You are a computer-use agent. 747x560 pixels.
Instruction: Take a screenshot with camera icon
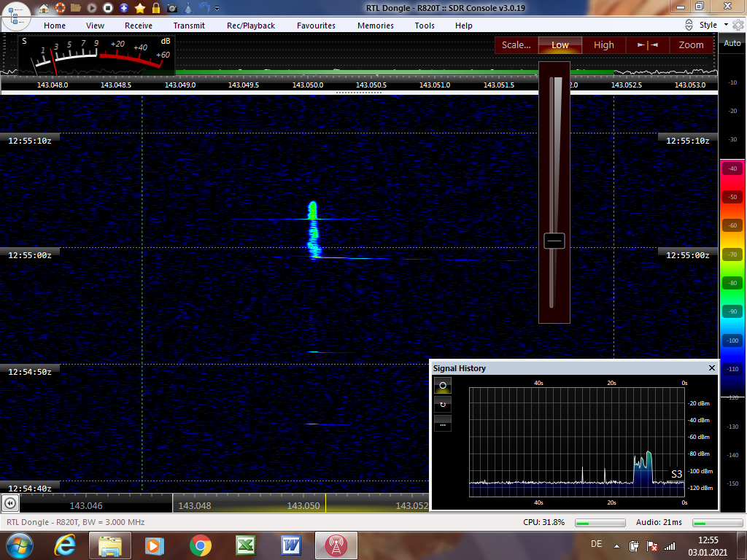172,8
